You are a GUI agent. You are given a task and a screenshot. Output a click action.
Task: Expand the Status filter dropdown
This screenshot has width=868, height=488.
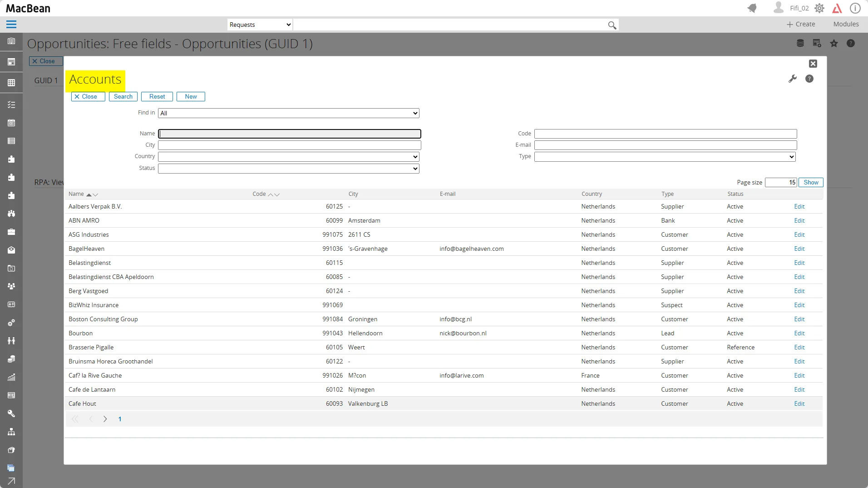[288, 169]
